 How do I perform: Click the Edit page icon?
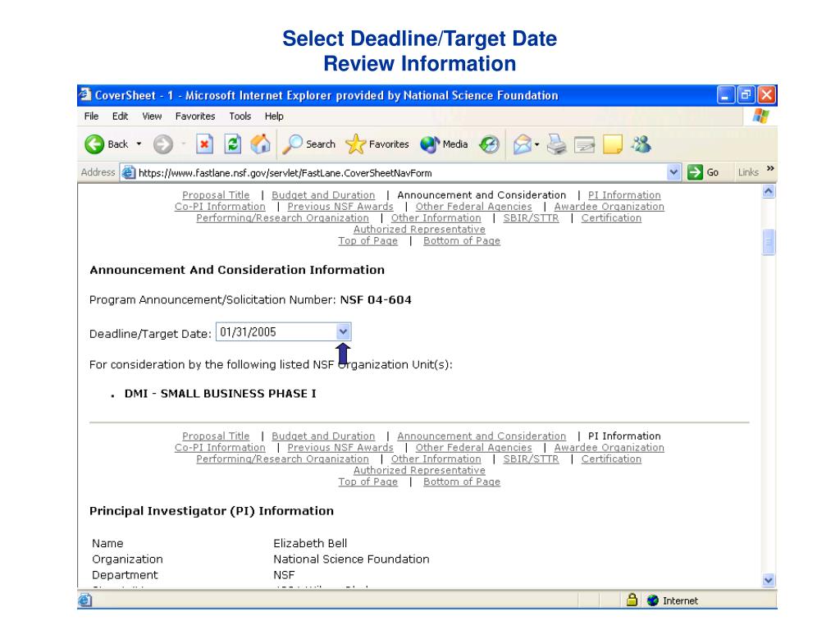pos(584,144)
